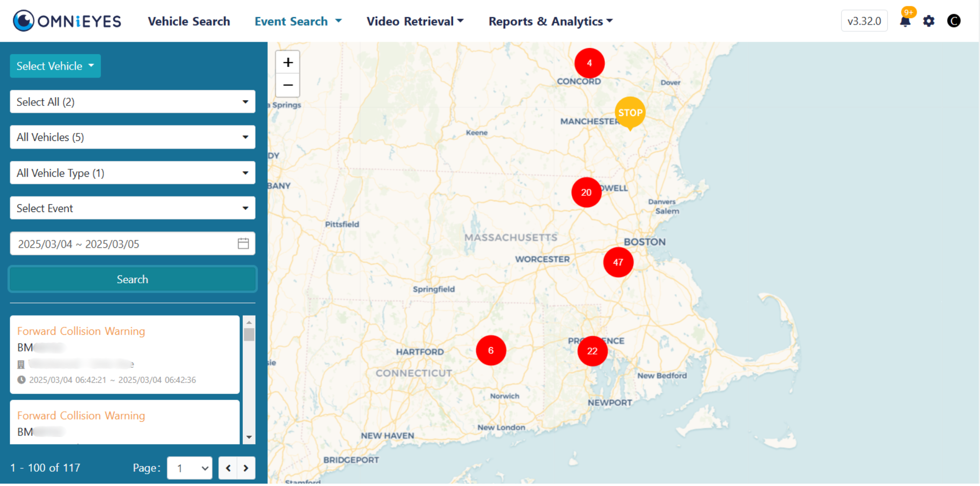Click the Search button

tap(132, 279)
